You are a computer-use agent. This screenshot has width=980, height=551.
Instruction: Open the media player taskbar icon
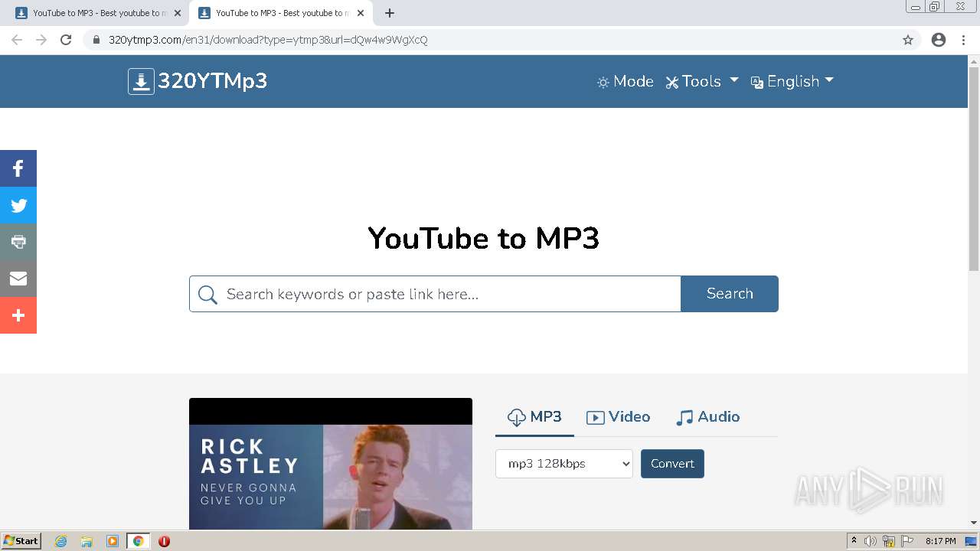[x=113, y=541]
